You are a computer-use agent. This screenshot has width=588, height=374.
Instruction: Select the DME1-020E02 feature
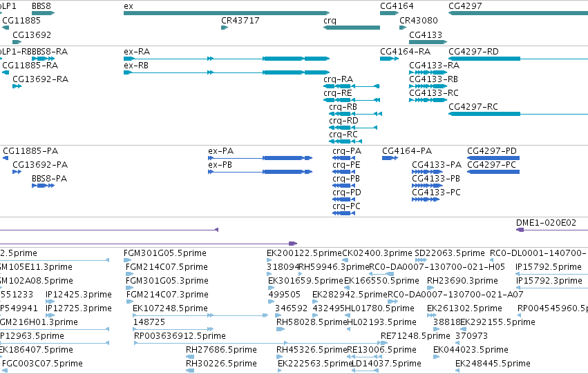[x=552, y=230]
